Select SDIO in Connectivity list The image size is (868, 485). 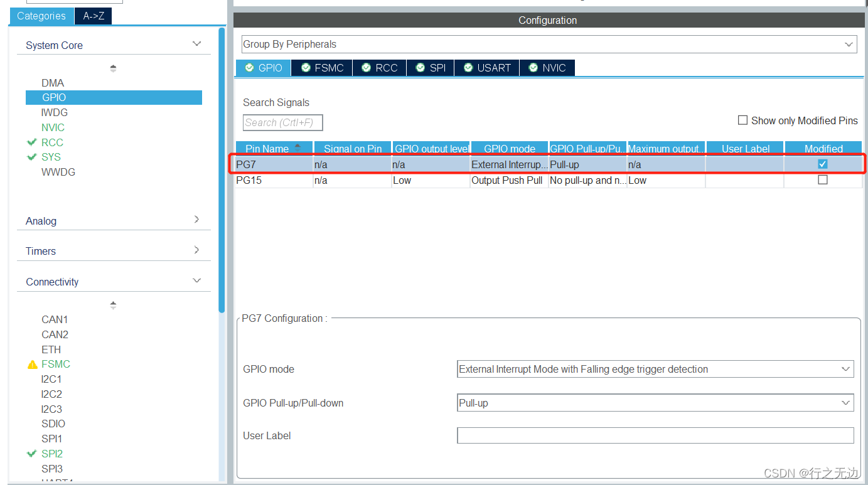53,424
